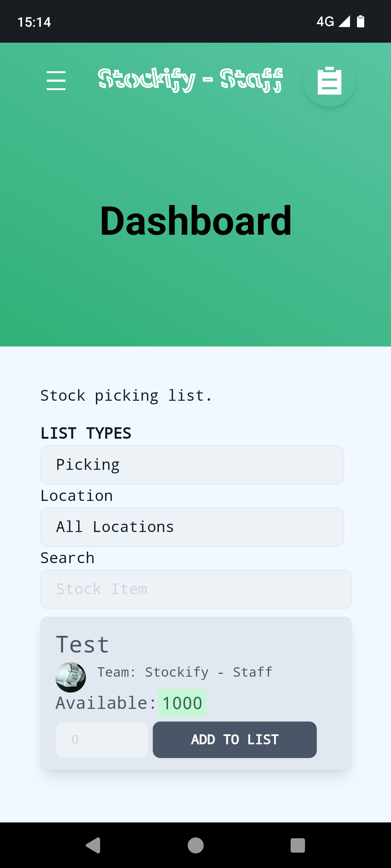Tap the green Available 1000 badge
This screenshot has height=868, width=391.
[182, 703]
